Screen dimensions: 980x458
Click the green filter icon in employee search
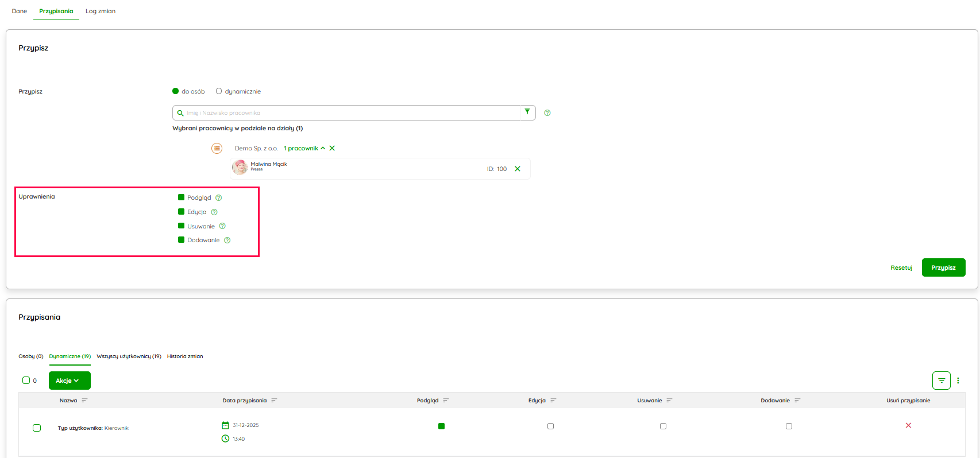pyautogui.click(x=527, y=112)
